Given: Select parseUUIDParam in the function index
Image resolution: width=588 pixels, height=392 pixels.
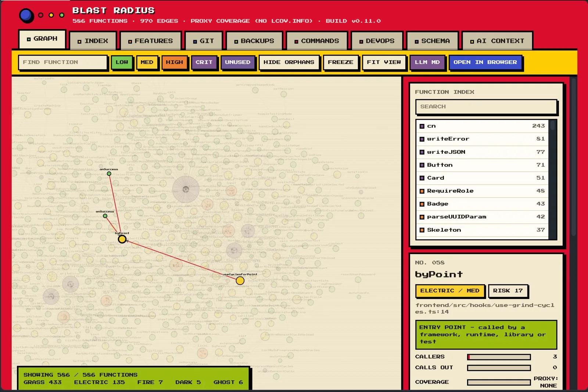Looking at the screenshot, I should point(482,217).
